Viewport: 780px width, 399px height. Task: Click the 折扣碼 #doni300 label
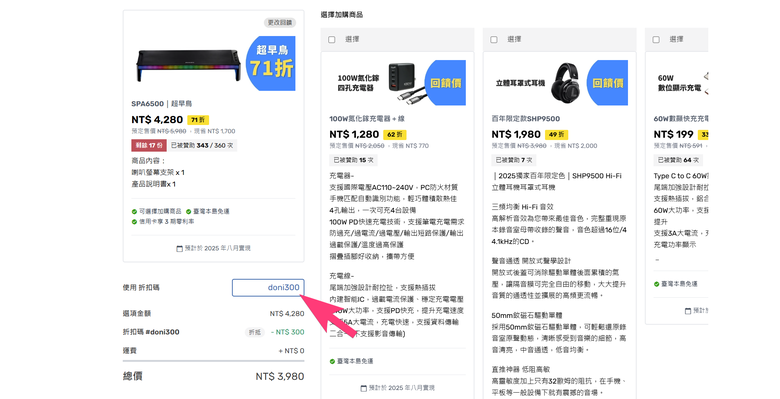pos(151,332)
